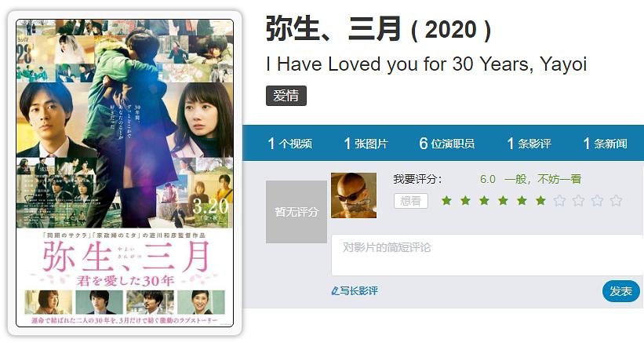This screenshot has height=343, width=644.
Task: Open the 1 张图片 tab
Action: (366, 144)
